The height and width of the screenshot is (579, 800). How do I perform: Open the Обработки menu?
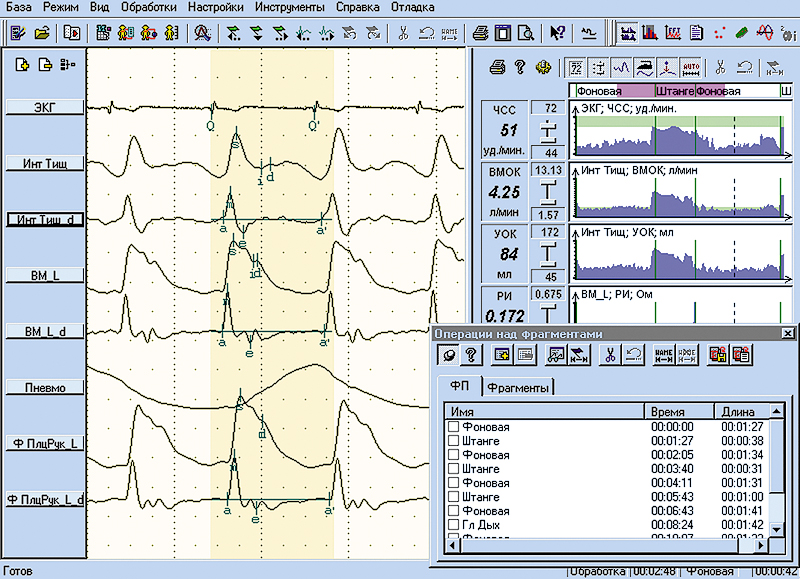click(149, 7)
